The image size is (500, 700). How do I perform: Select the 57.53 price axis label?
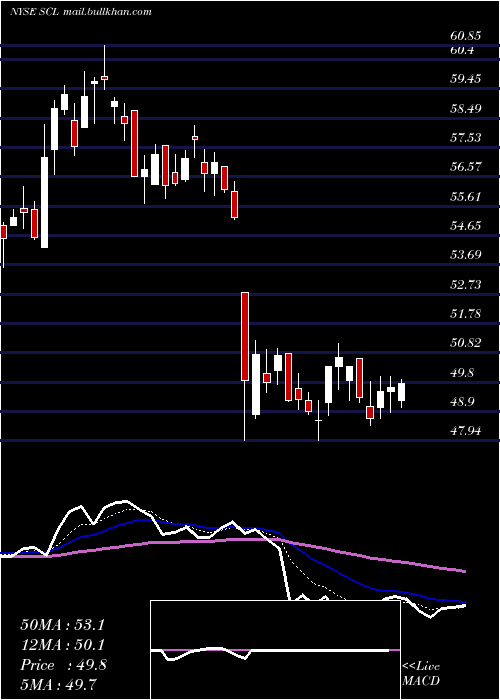pos(466,138)
